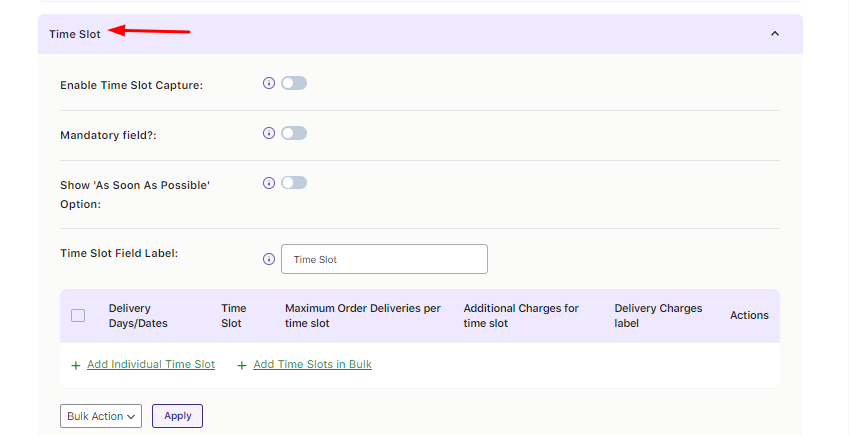Click the Additional Charges for time slot header
The image size is (849, 435).
[x=521, y=316]
